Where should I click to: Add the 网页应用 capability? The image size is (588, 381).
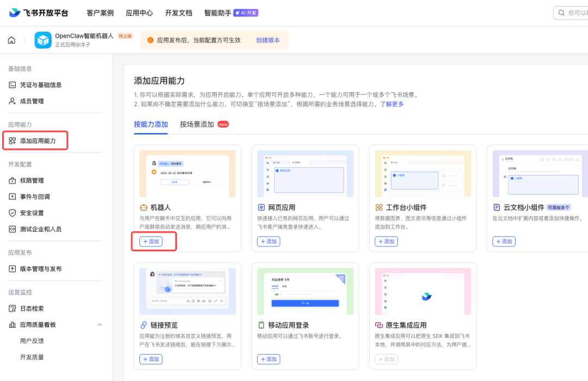tap(268, 241)
